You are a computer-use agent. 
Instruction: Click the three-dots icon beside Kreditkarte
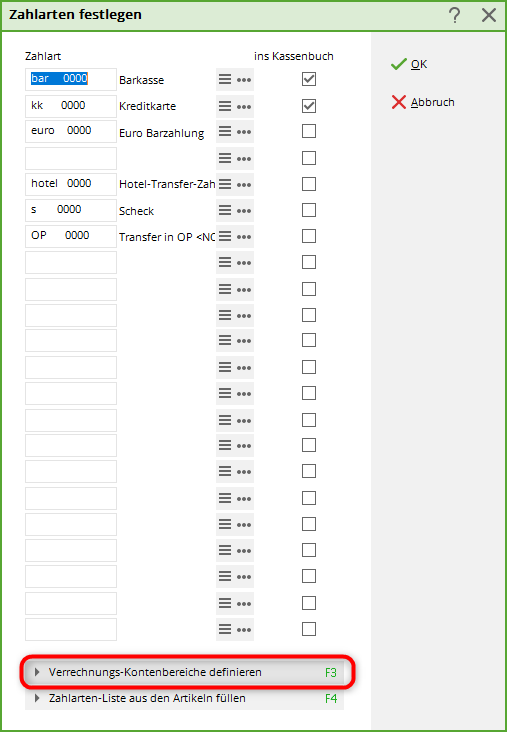click(244, 107)
